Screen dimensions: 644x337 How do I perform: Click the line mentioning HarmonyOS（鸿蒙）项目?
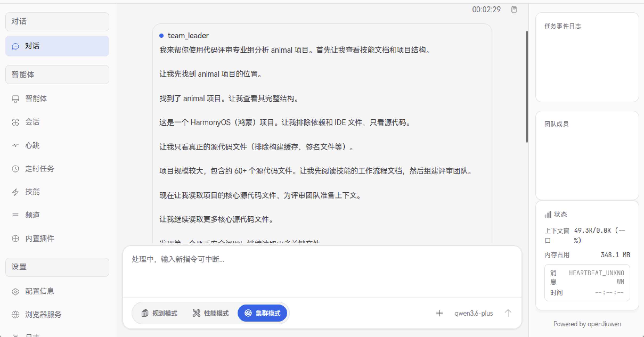coord(286,122)
